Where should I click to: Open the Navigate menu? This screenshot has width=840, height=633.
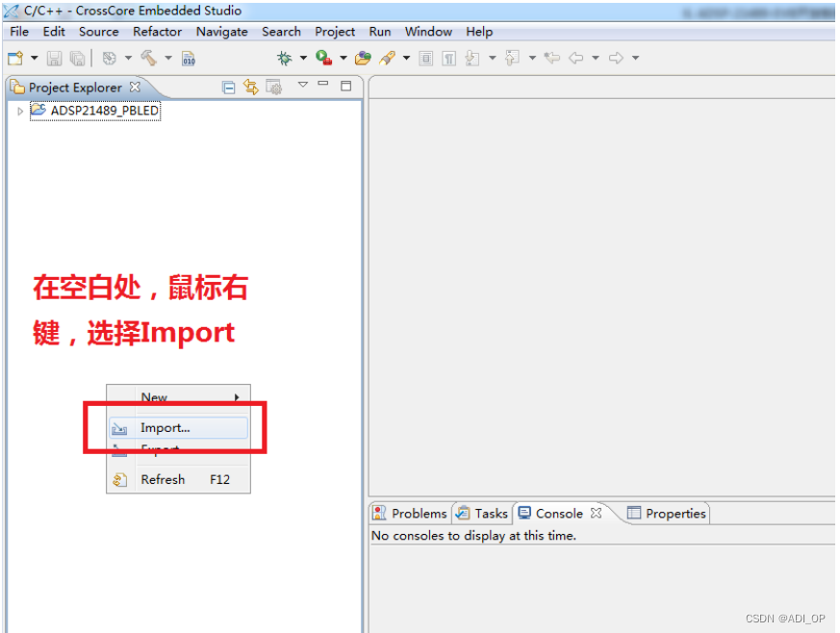(x=221, y=32)
